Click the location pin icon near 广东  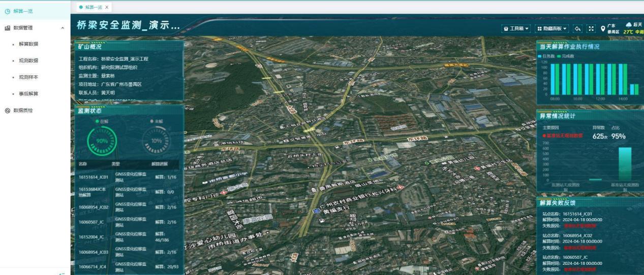coord(603,29)
